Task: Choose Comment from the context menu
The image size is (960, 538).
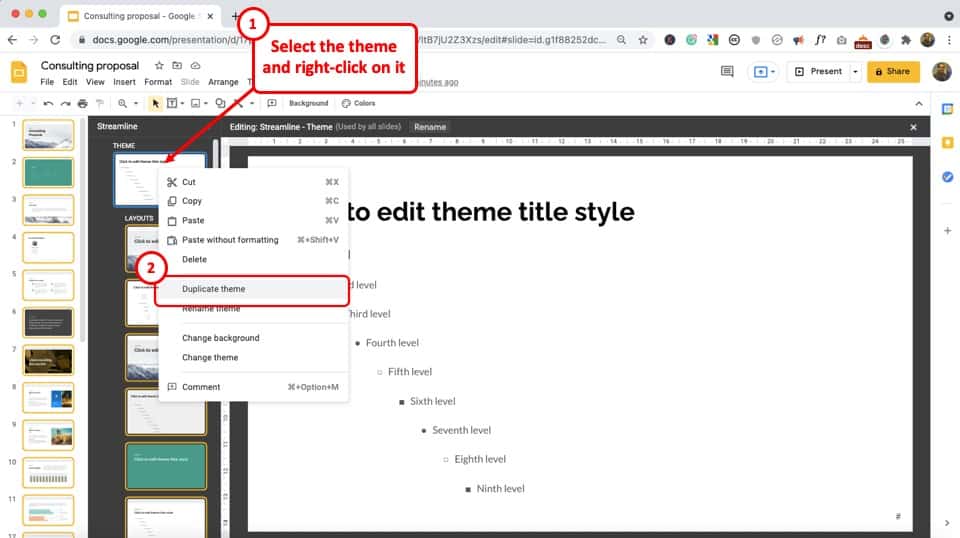Action: [253, 387]
